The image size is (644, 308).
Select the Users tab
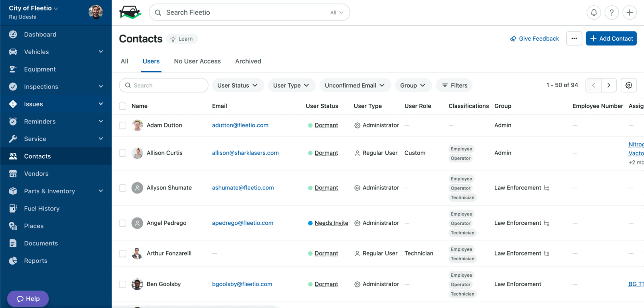pos(151,61)
